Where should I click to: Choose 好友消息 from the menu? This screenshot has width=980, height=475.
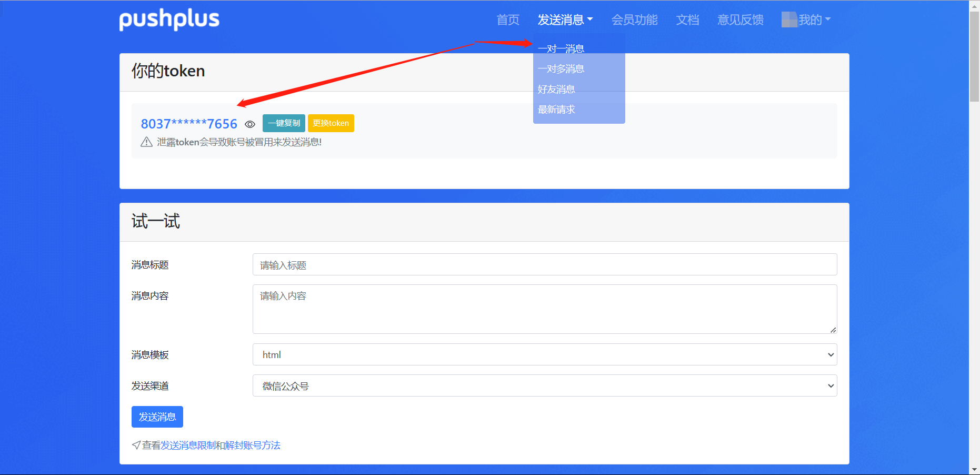pyautogui.click(x=556, y=90)
